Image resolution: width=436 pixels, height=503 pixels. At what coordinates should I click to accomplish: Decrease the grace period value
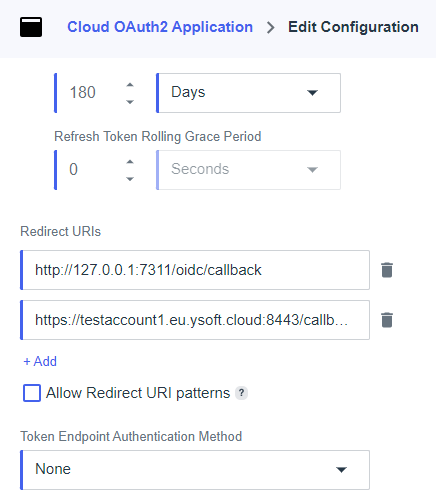coord(130,179)
